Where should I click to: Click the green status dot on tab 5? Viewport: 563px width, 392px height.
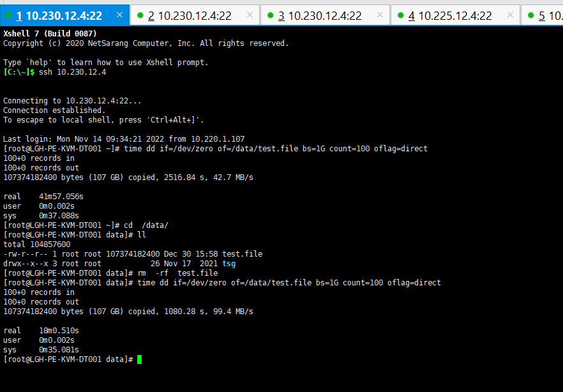tap(531, 15)
